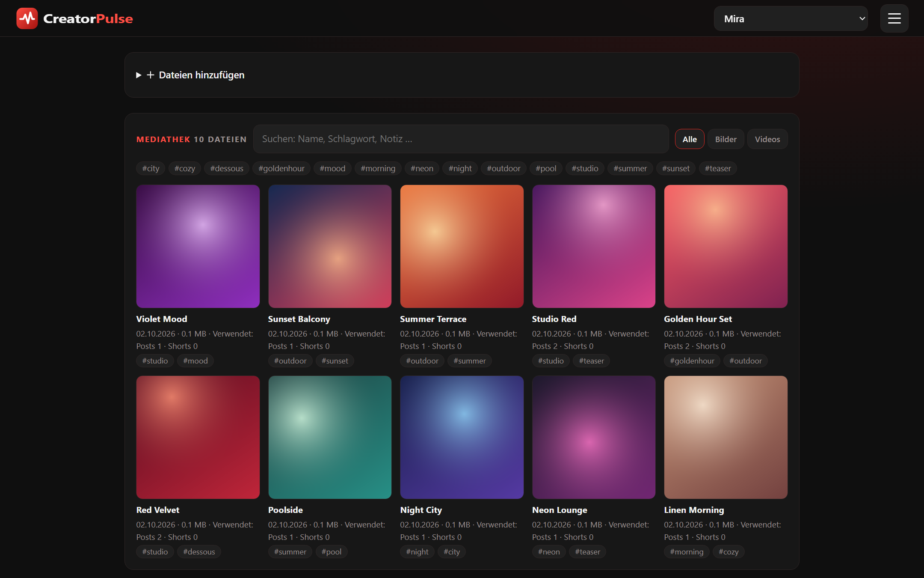The width and height of the screenshot is (924, 578).
Task: Filter by #mood tag in top row
Action: [x=332, y=168]
